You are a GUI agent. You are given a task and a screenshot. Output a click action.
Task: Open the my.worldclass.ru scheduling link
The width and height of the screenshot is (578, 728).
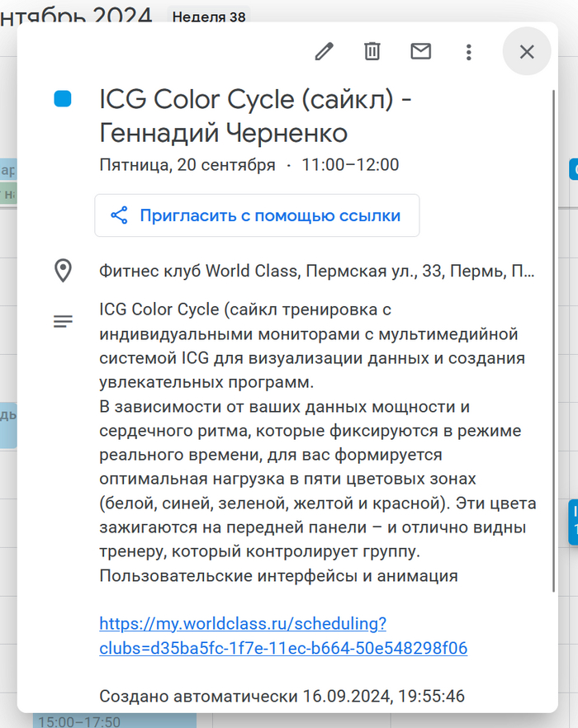pos(283,636)
